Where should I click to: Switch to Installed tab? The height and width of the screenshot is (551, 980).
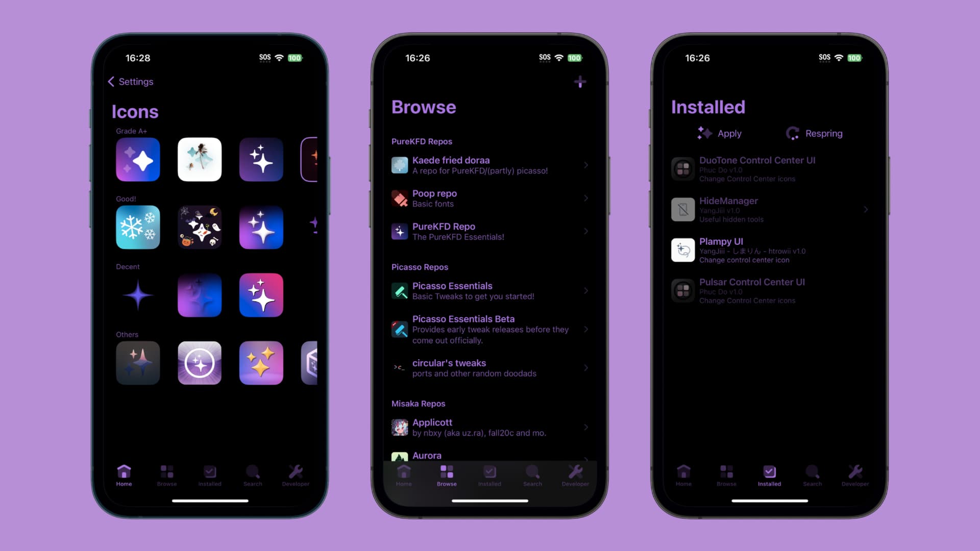click(x=489, y=475)
